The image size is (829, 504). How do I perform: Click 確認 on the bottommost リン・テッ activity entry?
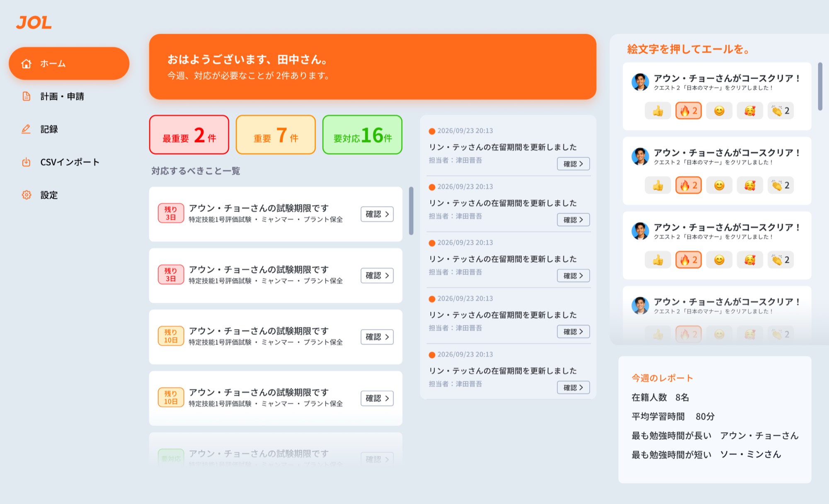tap(573, 388)
